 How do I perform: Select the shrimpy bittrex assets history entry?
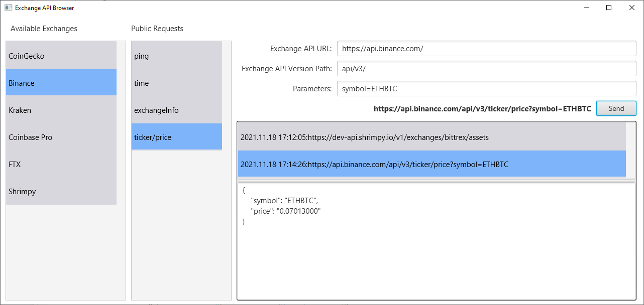tap(432, 137)
